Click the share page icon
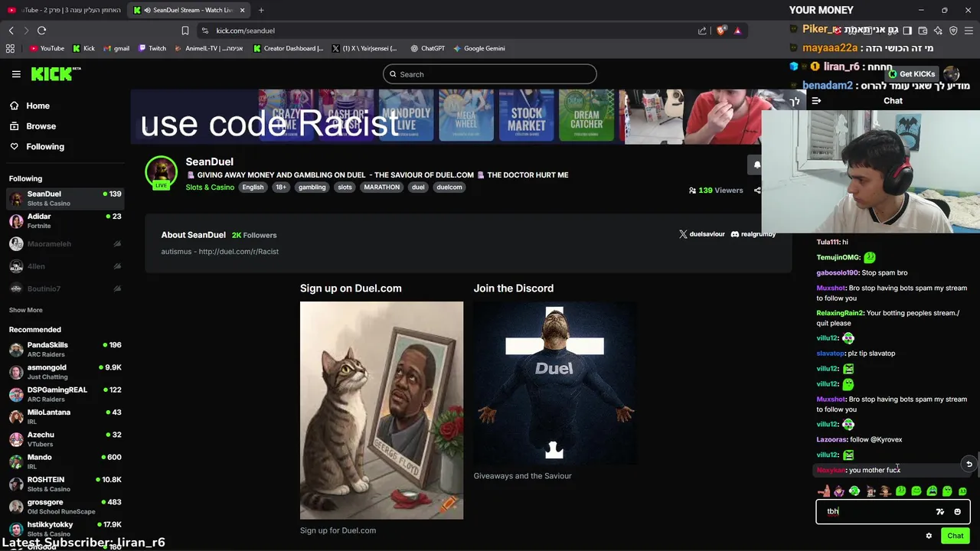Screen dimensions: 980x551 (x=702, y=31)
